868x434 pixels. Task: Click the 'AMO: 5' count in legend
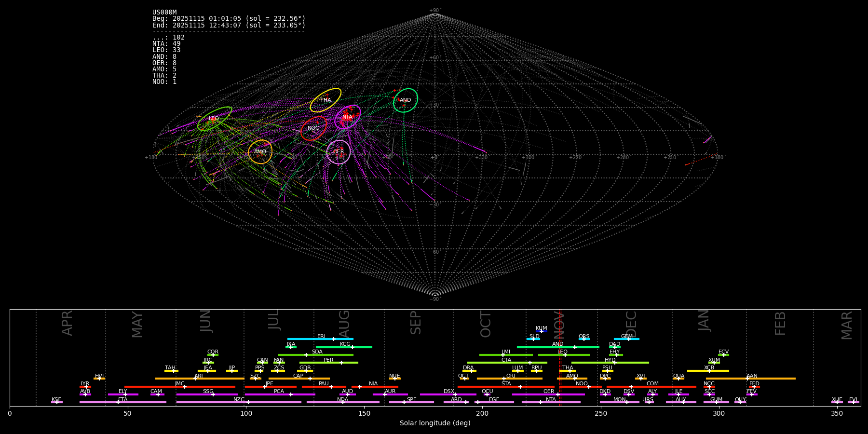164,69
